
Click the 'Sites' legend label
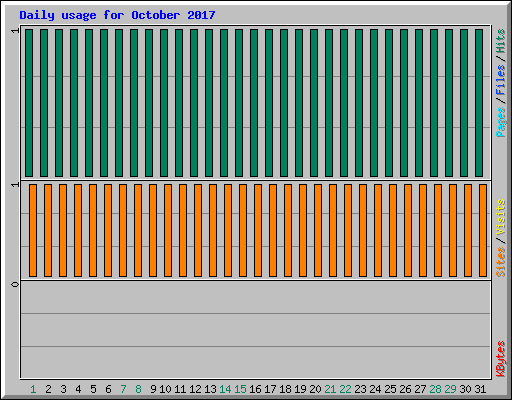click(x=500, y=262)
